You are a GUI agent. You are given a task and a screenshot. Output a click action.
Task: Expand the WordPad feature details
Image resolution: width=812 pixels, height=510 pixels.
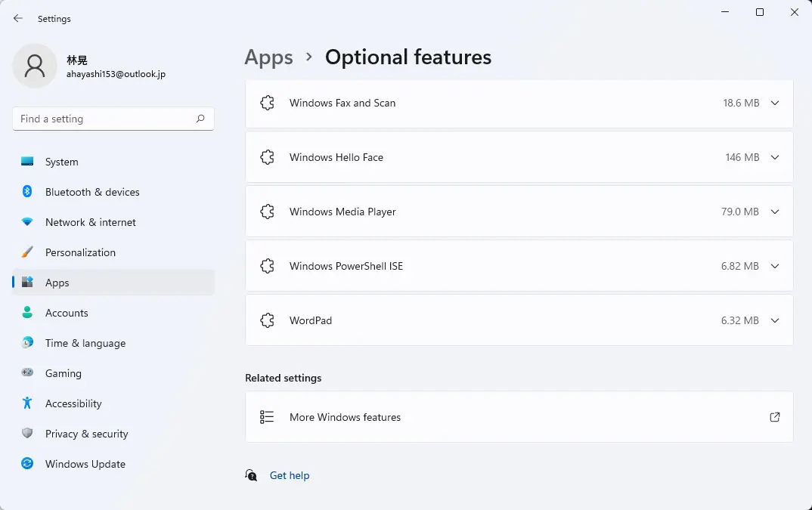(775, 320)
